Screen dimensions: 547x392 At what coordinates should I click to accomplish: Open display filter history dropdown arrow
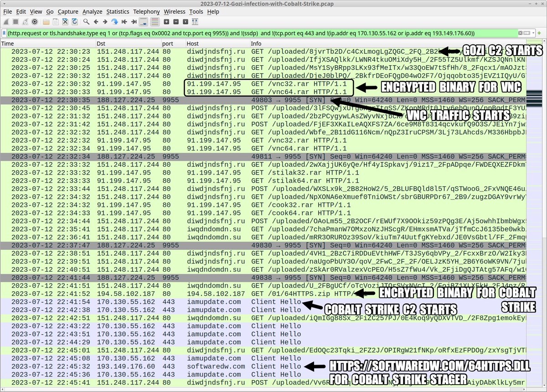[534, 33]
